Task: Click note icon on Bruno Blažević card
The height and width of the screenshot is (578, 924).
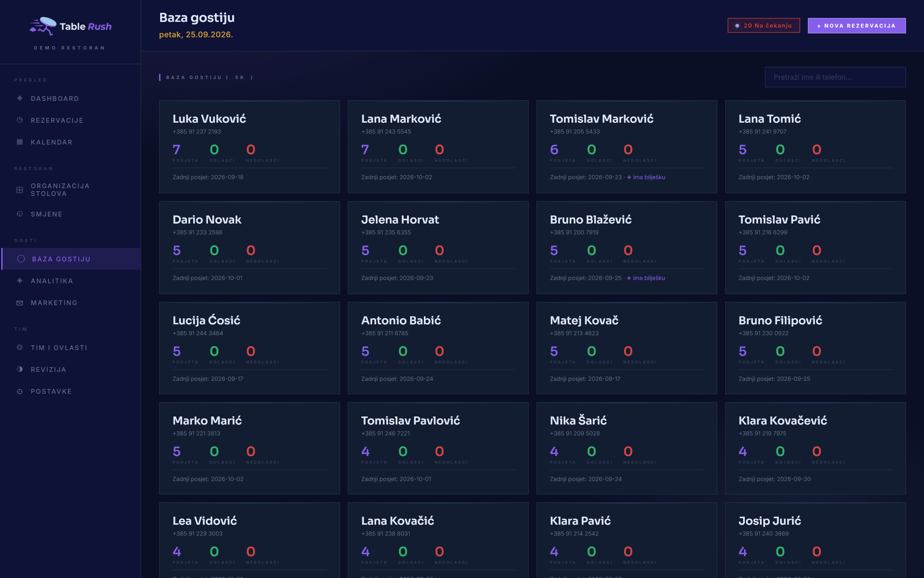Action: pyautogui.click(x=629, y=278)
